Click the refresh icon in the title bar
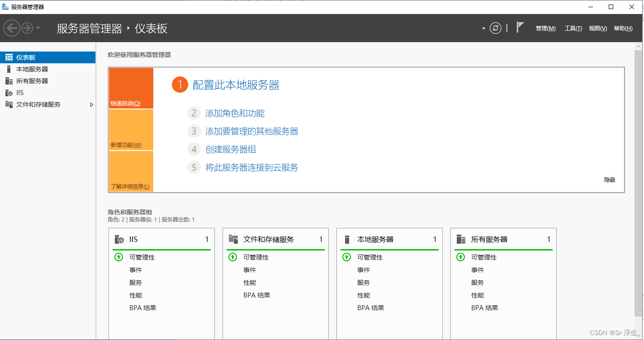Viewport: 644px width, 340px height. pos(495,28)
